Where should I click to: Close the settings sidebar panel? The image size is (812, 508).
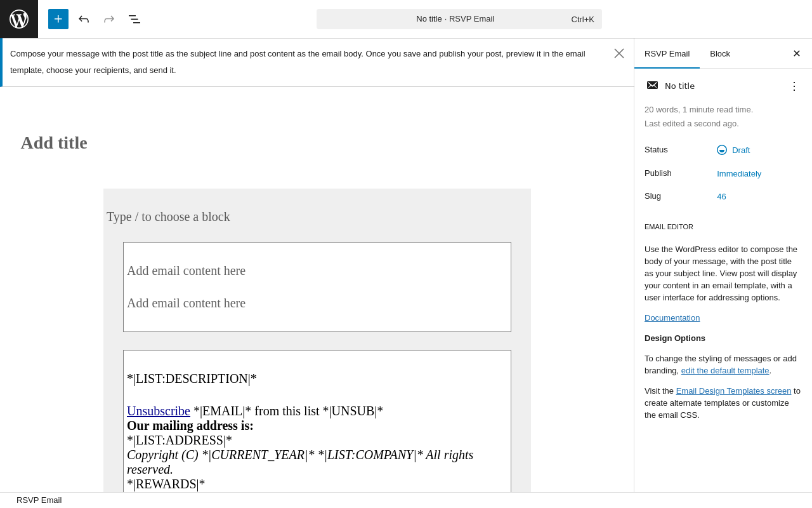pos(797,53)
